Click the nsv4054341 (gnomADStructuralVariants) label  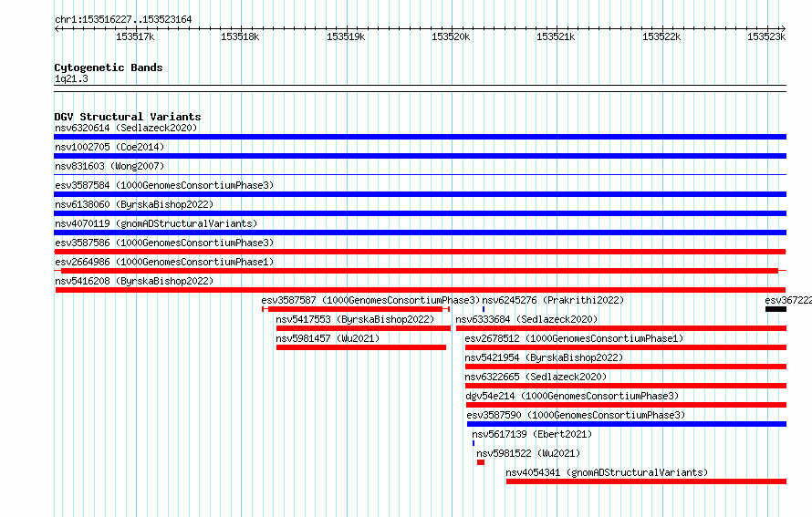(x=607, y=472)
